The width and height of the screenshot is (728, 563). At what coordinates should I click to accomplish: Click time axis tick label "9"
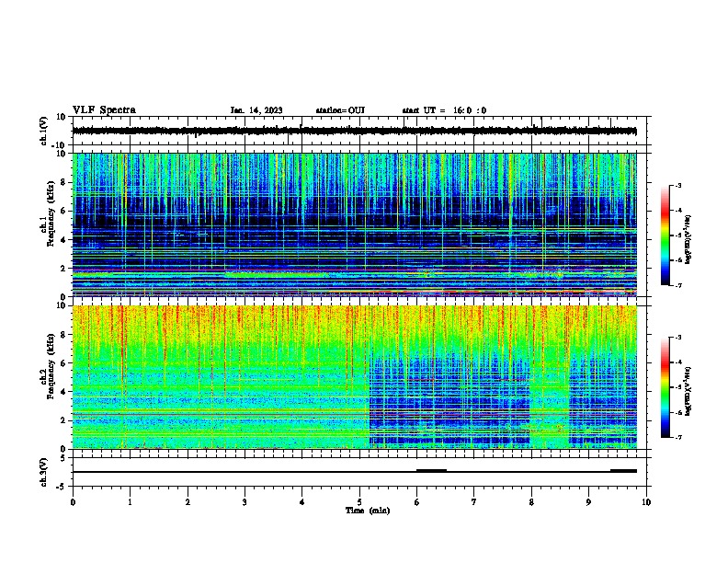pos(588,502)
